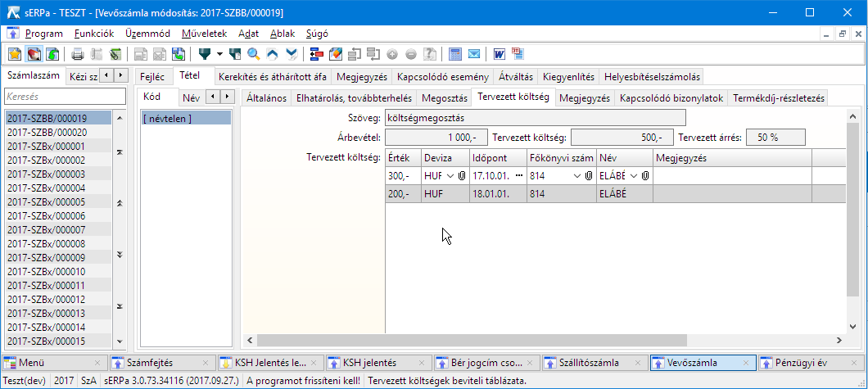The height and width of the screenshot is (389, 868).
Task: Switch to the Megosztás tab
Action: coord(444,98)
